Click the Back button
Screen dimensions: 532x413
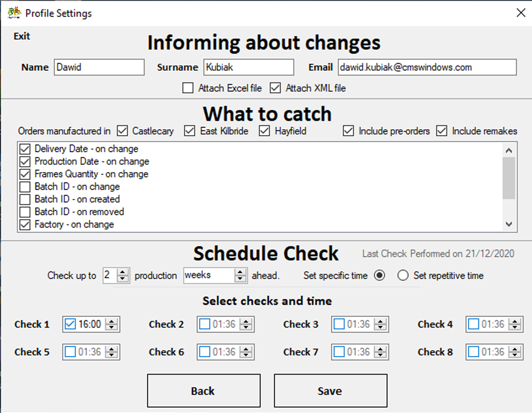(x=204, y=391)
